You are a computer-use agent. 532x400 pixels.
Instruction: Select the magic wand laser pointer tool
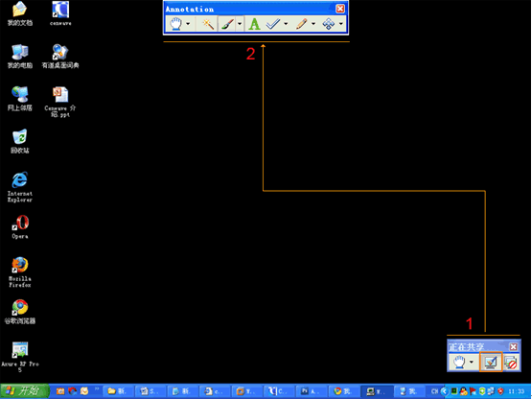(x=208, y=24)
